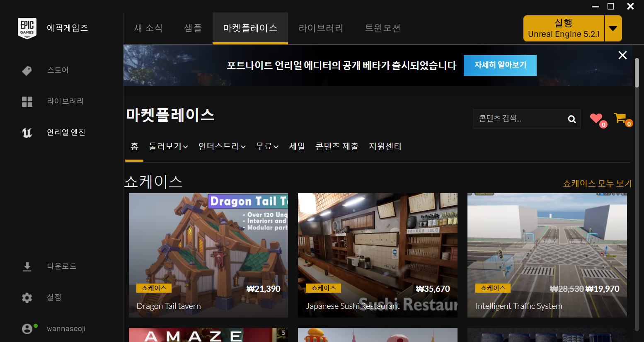This screenshot has width=644, height=342.
Task: Switch to the 트윈모션 tab
Action: coord(383,28)
